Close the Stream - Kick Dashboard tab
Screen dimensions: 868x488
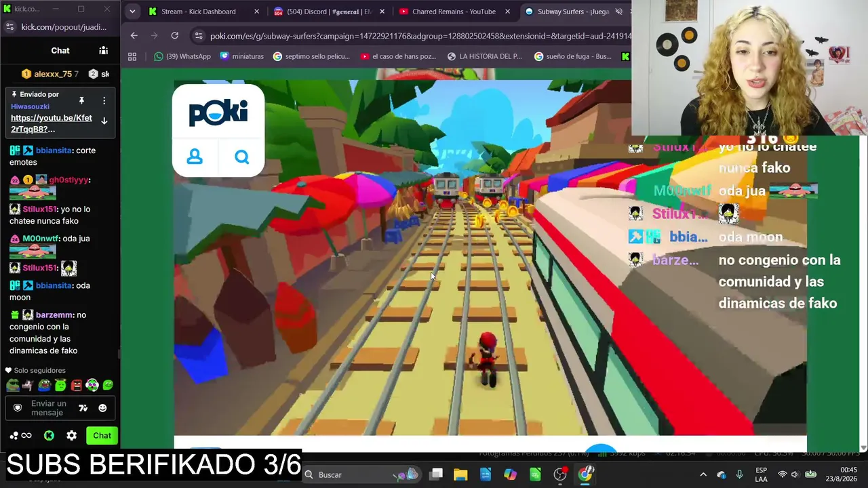[256, 12]
